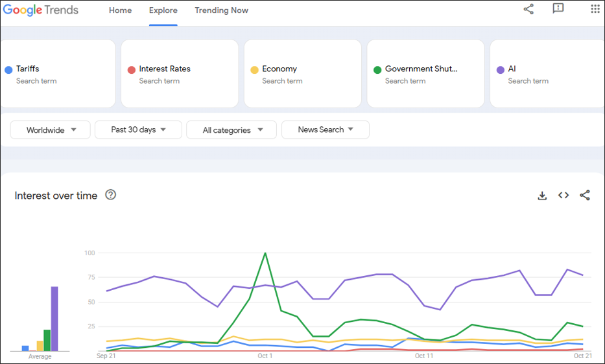This screenshot has height=364, width=605.
Task: Open the Google apps grid
Action: [x=595, y=8]
